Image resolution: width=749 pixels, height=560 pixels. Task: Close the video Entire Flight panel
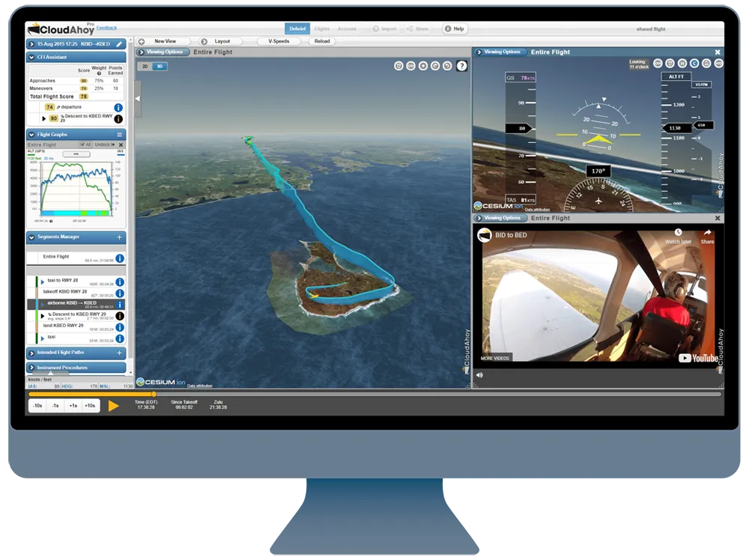pyautogui.click(x=718, y=218)
